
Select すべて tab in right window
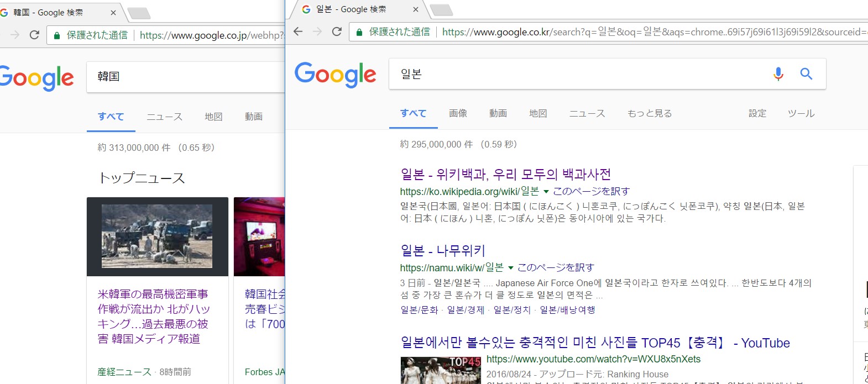(x=414, y=113)
